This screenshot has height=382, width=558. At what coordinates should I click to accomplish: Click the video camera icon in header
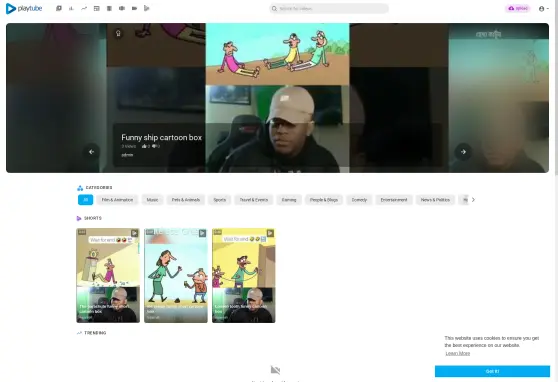[134, 8]
